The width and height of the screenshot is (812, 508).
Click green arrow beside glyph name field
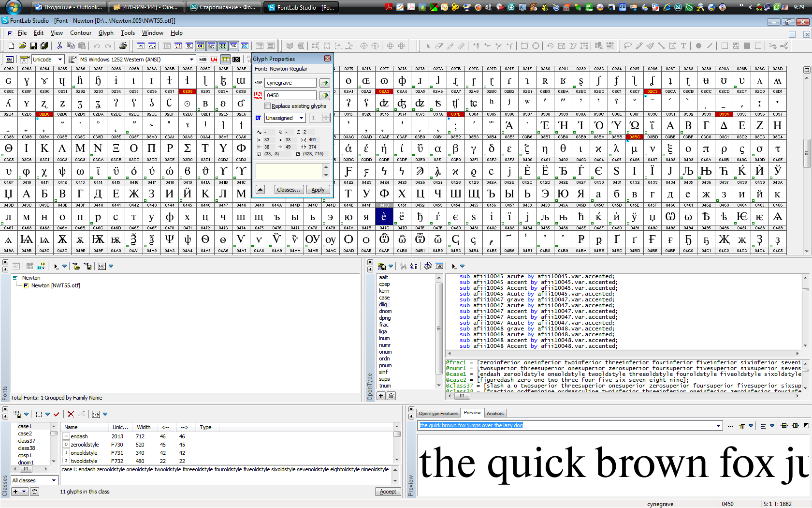pyautogui.click(x=325, y=83)
